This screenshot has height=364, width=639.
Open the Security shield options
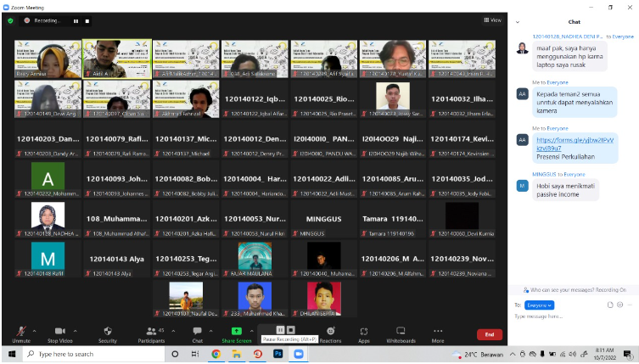(x=108, y=333)
